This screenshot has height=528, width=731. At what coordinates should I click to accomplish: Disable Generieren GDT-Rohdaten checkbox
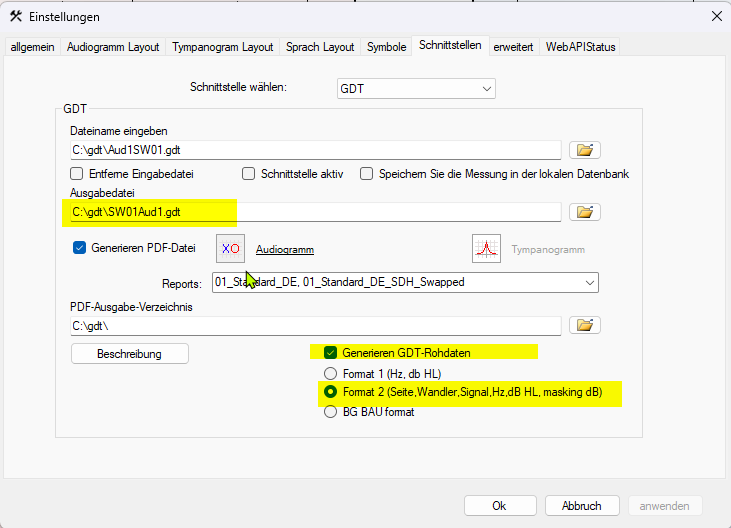[329, 353]
